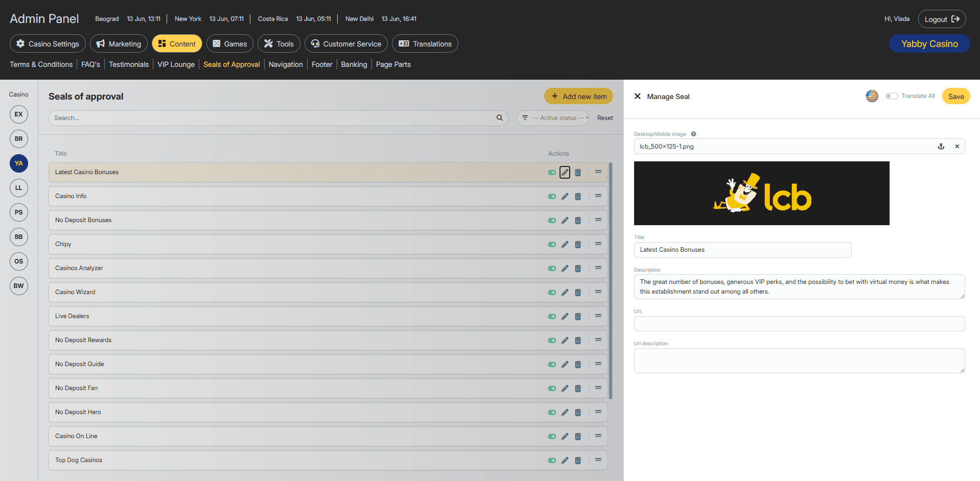
Task: Click the drag handle on Chipy row
Action: pos(598,244)
